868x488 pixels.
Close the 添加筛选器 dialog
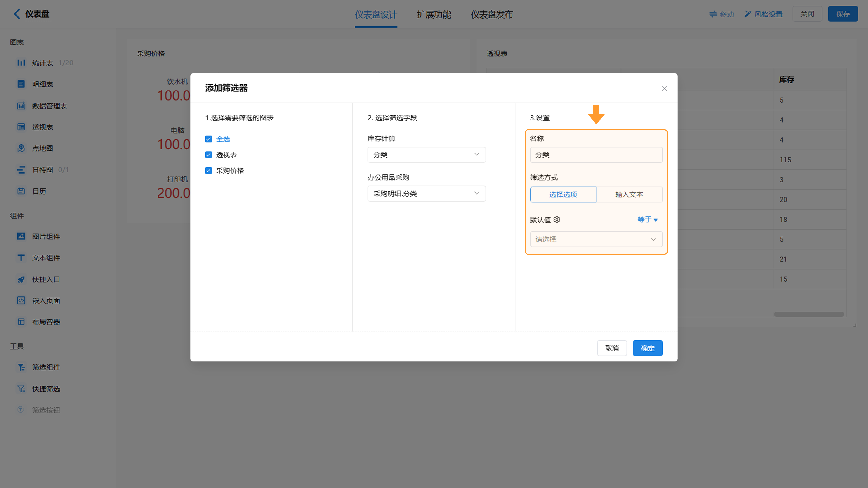(664, 88)
